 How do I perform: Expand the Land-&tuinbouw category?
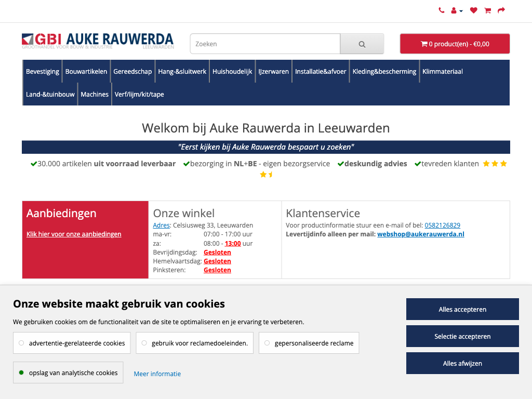[50, 95]
